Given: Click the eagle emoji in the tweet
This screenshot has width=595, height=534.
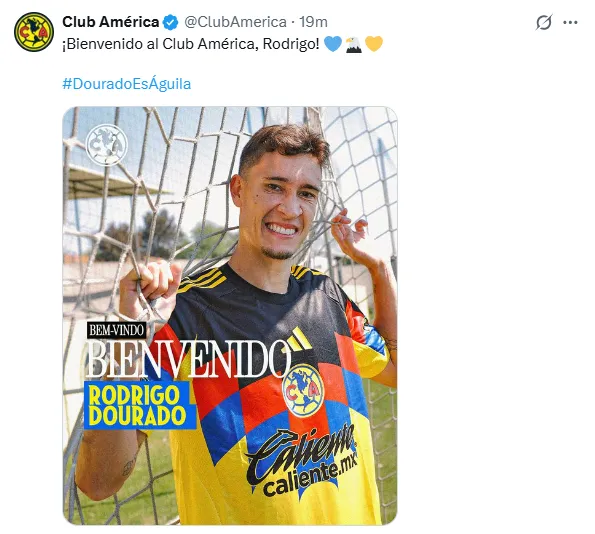Looking at the screenshot, I should [353, 44].
